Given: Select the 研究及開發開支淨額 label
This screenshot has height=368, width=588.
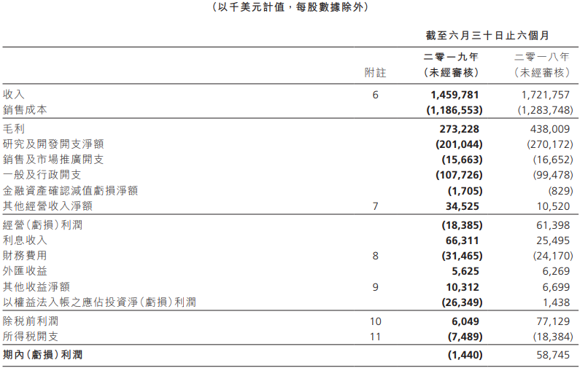Looking at the screenshot, I should coord(53,144).
